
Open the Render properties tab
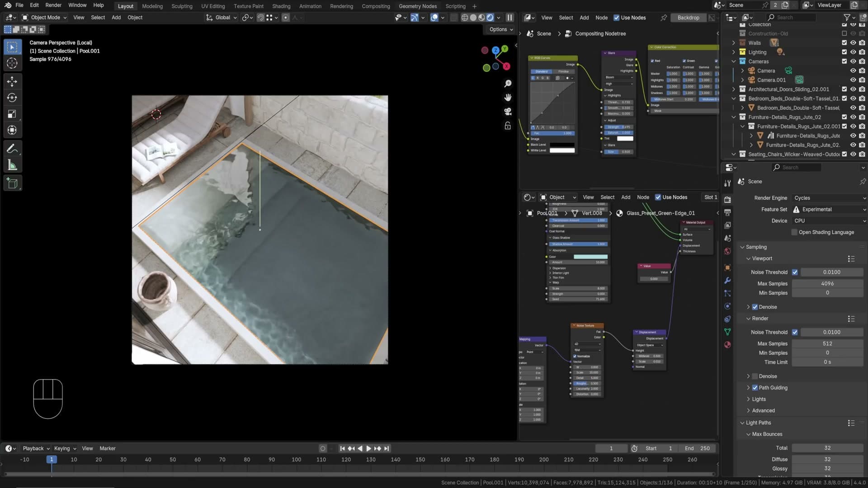pyautogui.click(x=727, y=200)
